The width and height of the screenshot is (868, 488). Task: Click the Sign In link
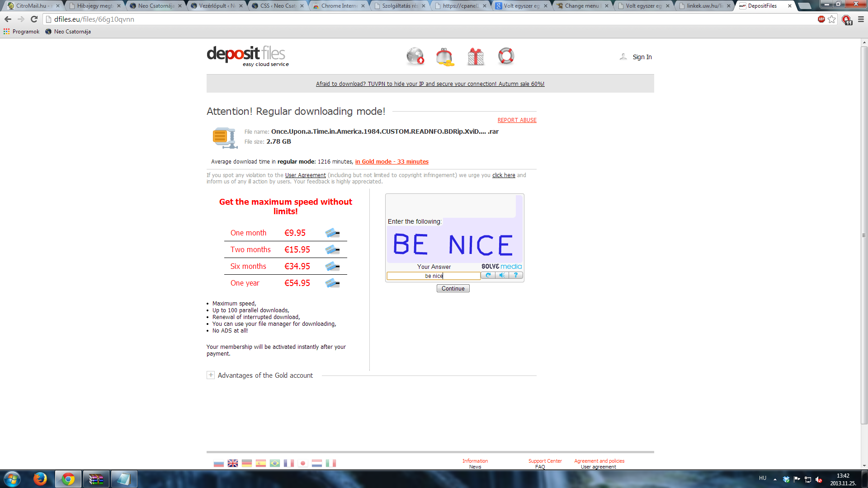[642, 57]
